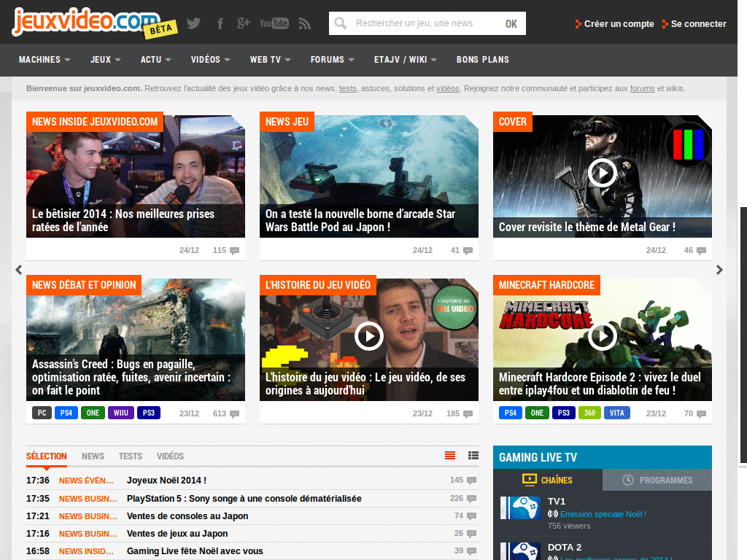
Task: Open 'Ventes de jeux au Japon' headline
Action: 177,534
